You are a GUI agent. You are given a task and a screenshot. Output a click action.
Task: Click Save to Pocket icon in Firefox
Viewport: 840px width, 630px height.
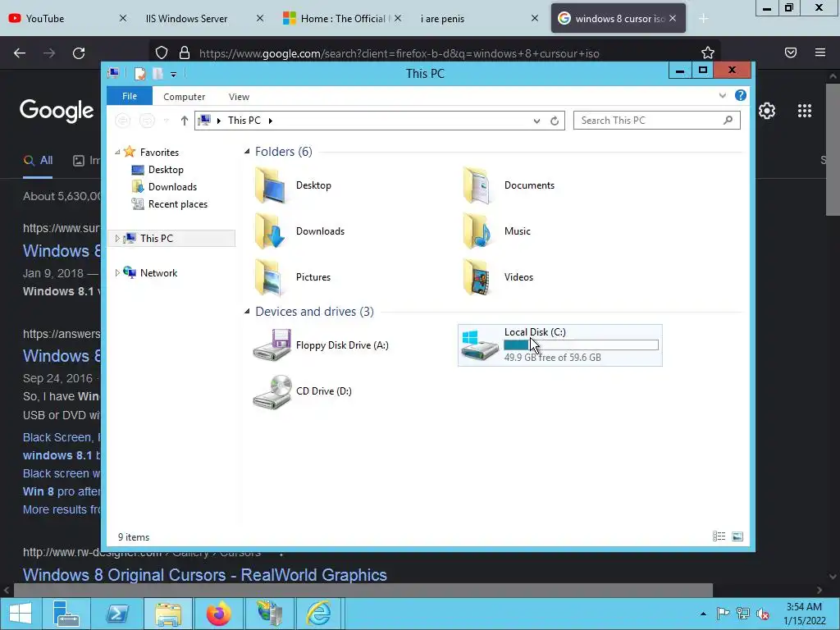click(791, 52)
